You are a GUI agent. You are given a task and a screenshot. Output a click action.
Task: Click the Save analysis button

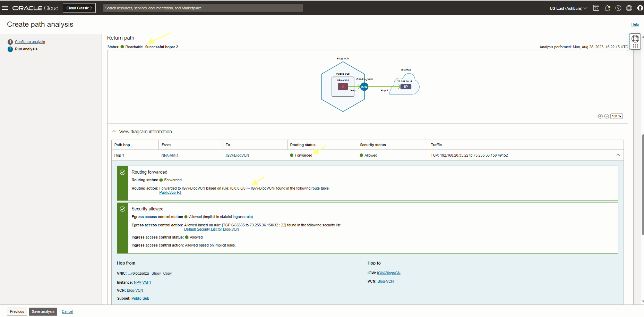[x=43, y=311]
